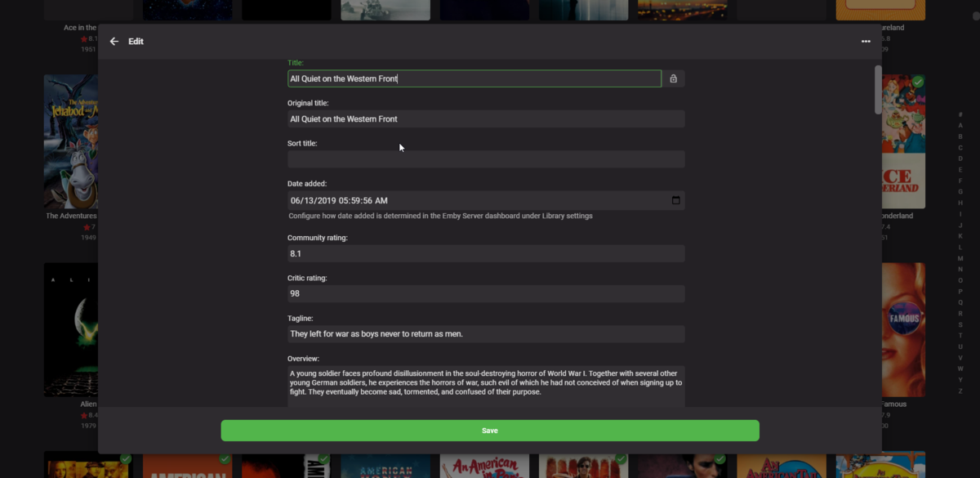Jump to letter Z in alphabet index
Viewport: 980px width, 478px height.
point(960,391)
